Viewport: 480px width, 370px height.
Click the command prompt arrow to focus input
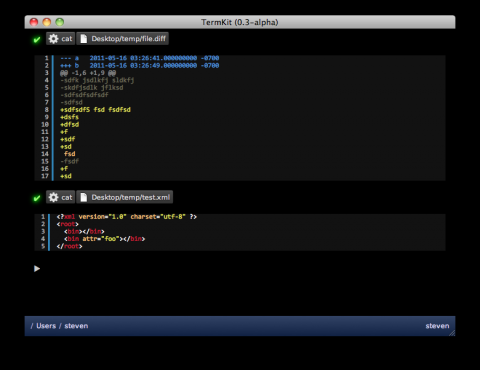(x=37, y=269)
